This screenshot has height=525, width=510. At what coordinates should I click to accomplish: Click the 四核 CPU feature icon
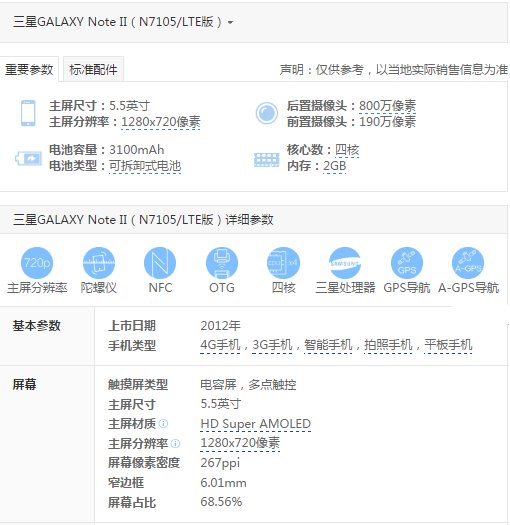[283, 263]
